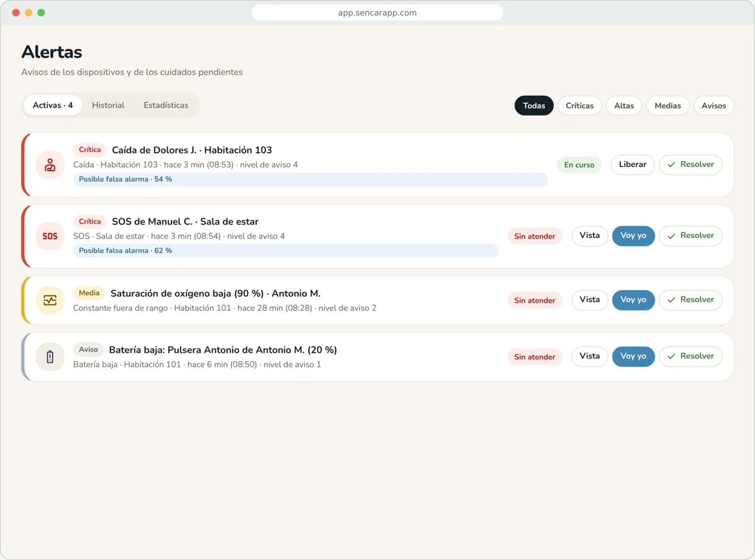Click the En curso status badge
This screenshot has height=560, width=755.
tap(579, 165)
